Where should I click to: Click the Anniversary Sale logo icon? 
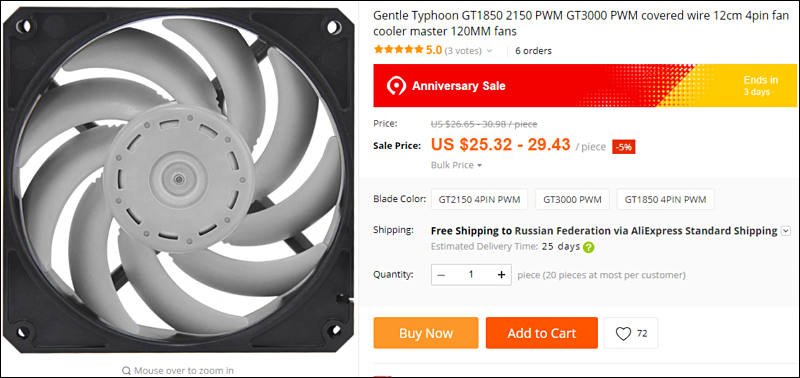[395, 86]
